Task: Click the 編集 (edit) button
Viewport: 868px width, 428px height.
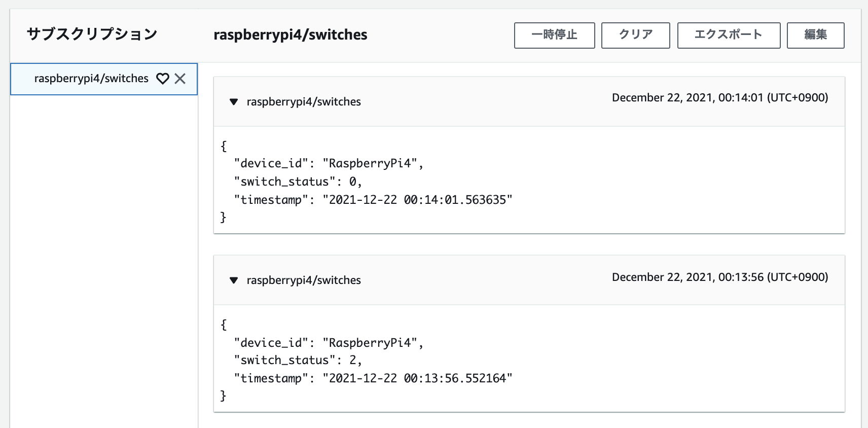Action: point(815,35)
